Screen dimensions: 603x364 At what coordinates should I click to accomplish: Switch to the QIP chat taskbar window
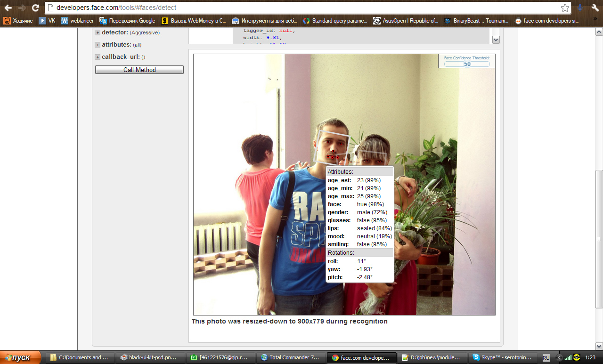[x=220, y=357]
